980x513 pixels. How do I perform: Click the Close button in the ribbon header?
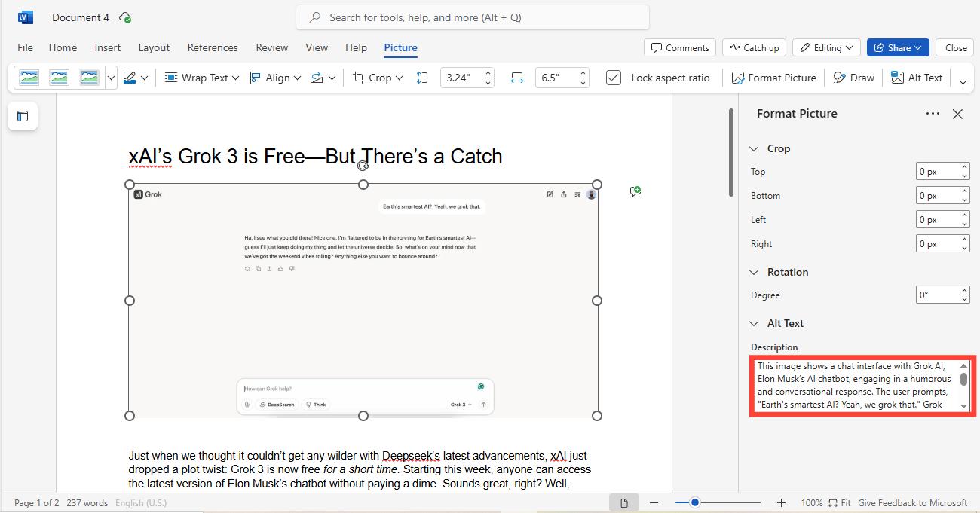955,47
